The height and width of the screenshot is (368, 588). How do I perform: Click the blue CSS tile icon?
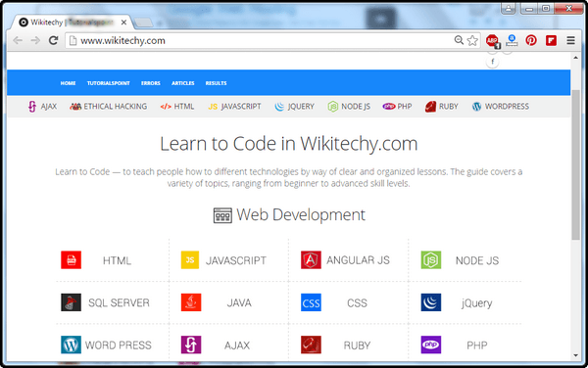(x=311, y=302)
